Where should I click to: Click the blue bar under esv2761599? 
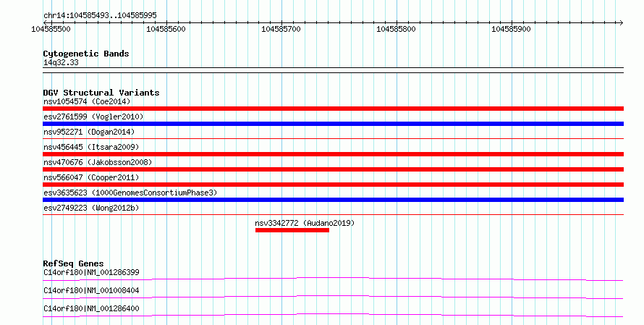point(333,124)
